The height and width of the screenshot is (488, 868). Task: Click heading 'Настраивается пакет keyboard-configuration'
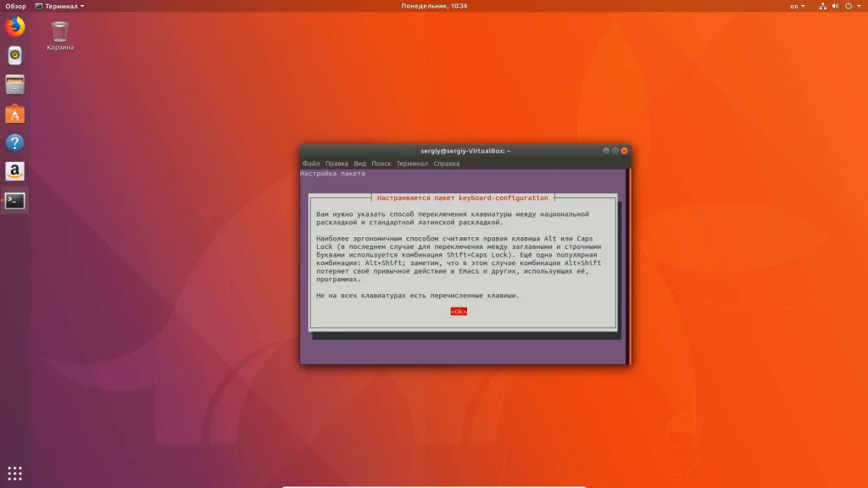462,197
